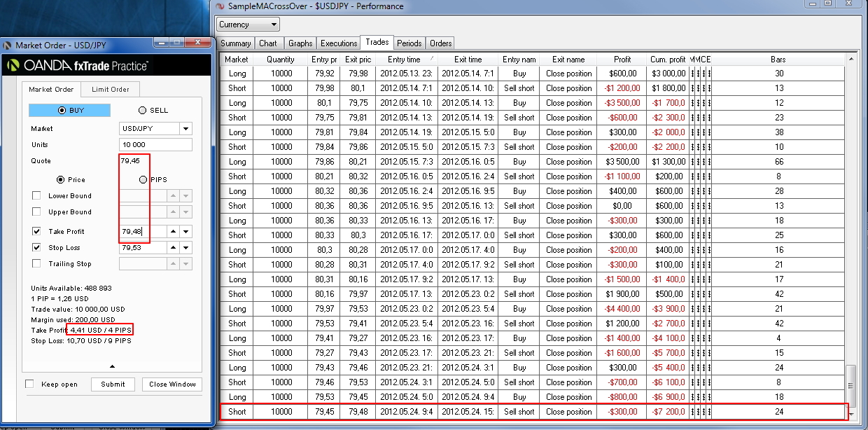Click the Close Window button

172,384
